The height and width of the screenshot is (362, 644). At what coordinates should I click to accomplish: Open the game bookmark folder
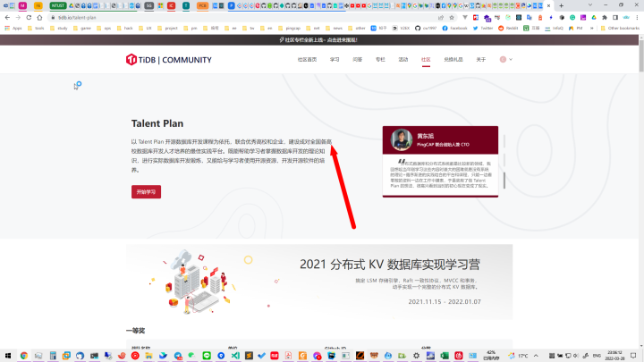pos(82,29)
